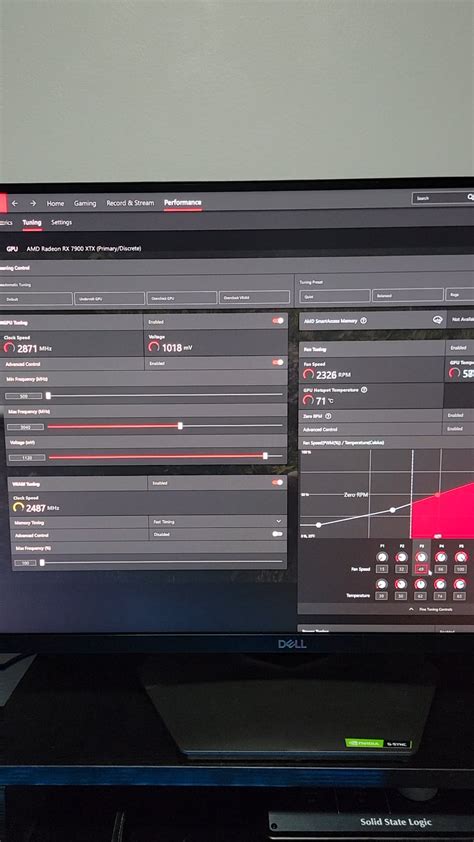This screenshot has height=842, width=474.
Task: Click the search magnifier icon
Action: (x=470, y=198)
